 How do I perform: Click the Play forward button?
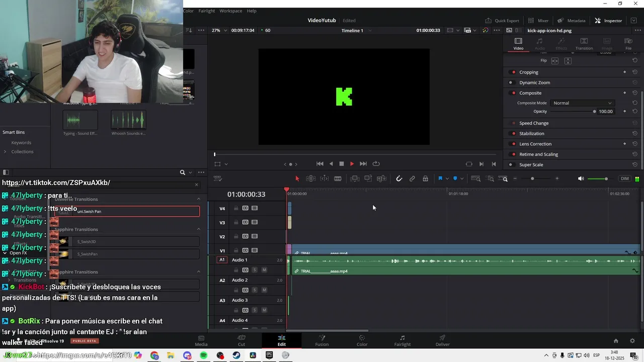(352, 164)
